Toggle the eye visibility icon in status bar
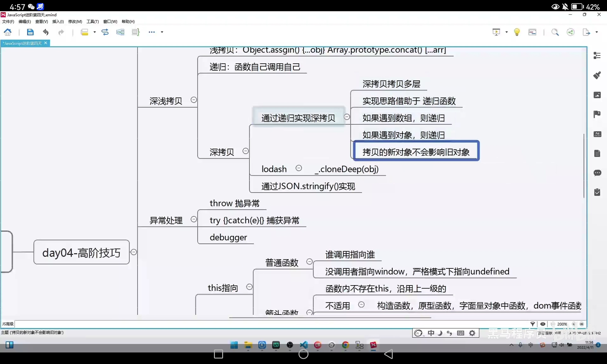This screenshot has height=364, width=607. coord(543,324)
